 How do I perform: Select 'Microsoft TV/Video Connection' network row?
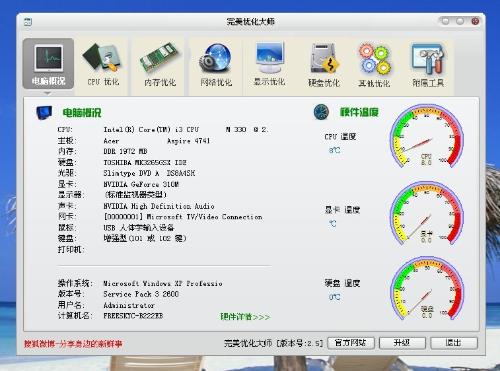(183, 217)
